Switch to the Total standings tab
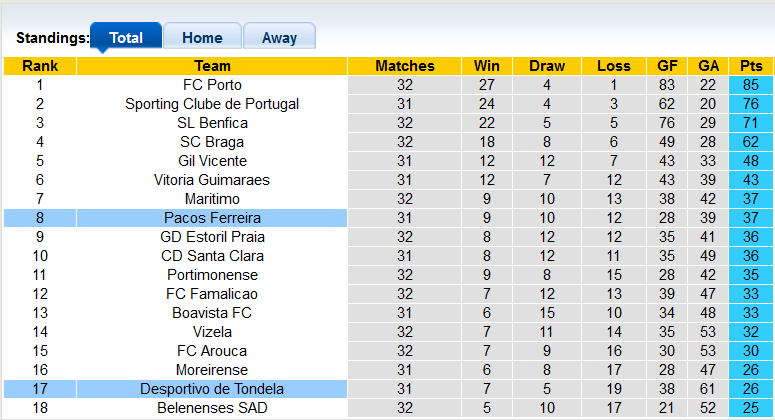The width and height of the screenshot is (775, 420). (126, 38)
